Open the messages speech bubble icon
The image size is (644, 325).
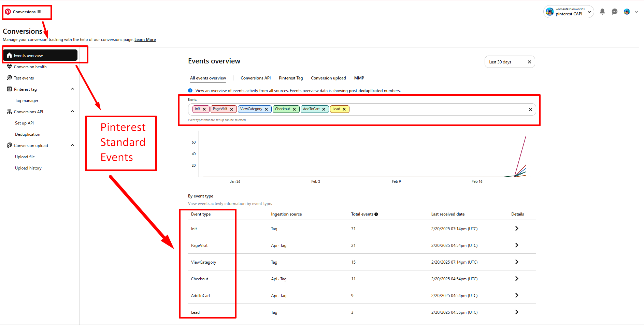point(615,12)
